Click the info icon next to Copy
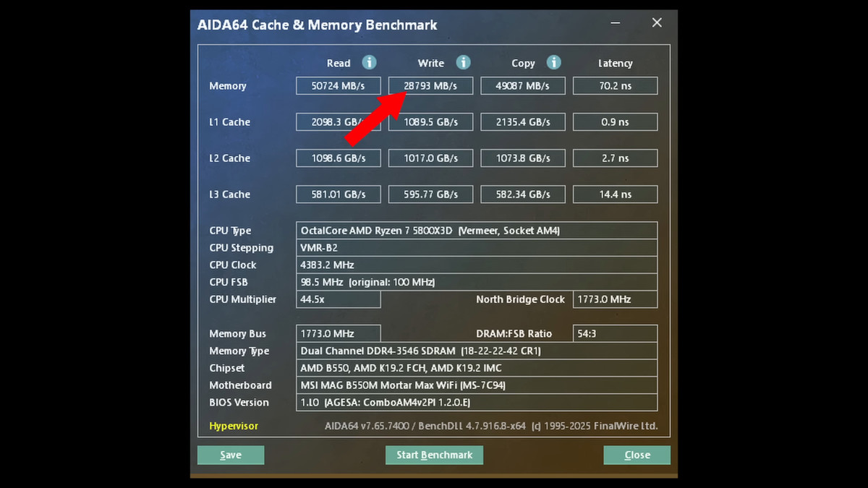 pos(553,63)
